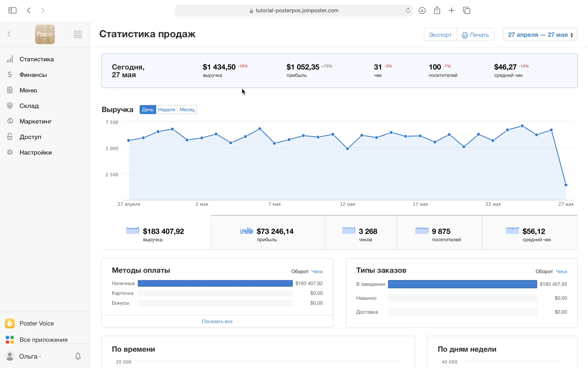Open the apps grid icon beside the Poster logo

[x=78, y=34]
